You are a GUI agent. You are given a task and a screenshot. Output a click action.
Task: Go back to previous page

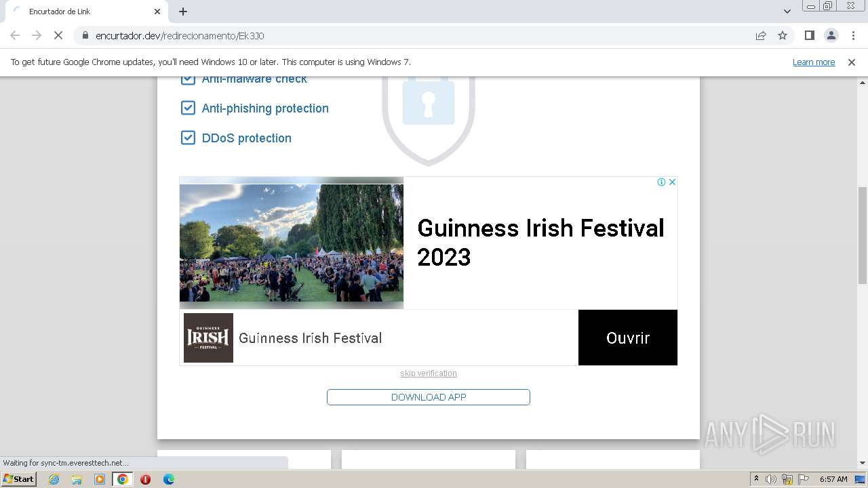click(x=15, y=35)
